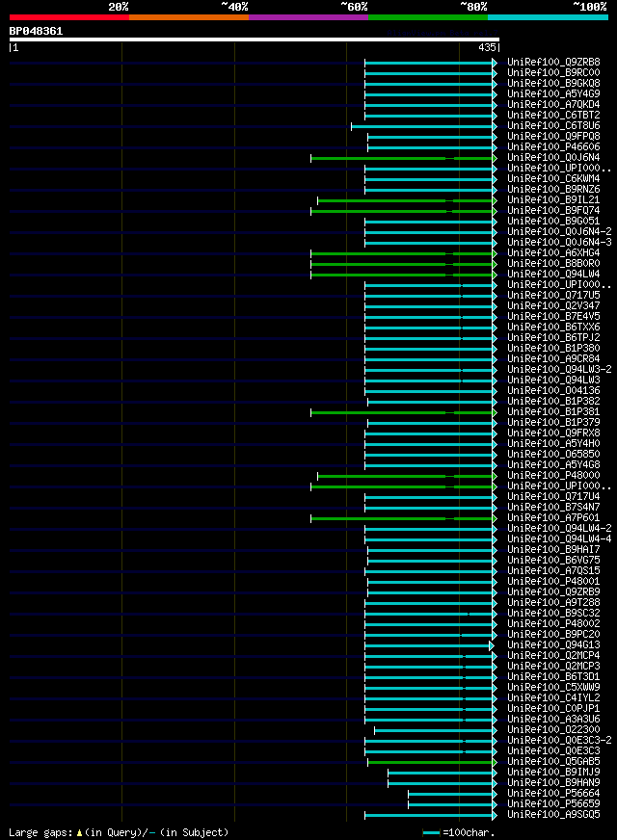The width and height of the screenshot is (617, 840).
Task: Select the UniRef100_Q0J6N4-2 label
Action: click(x=560, y=232)
